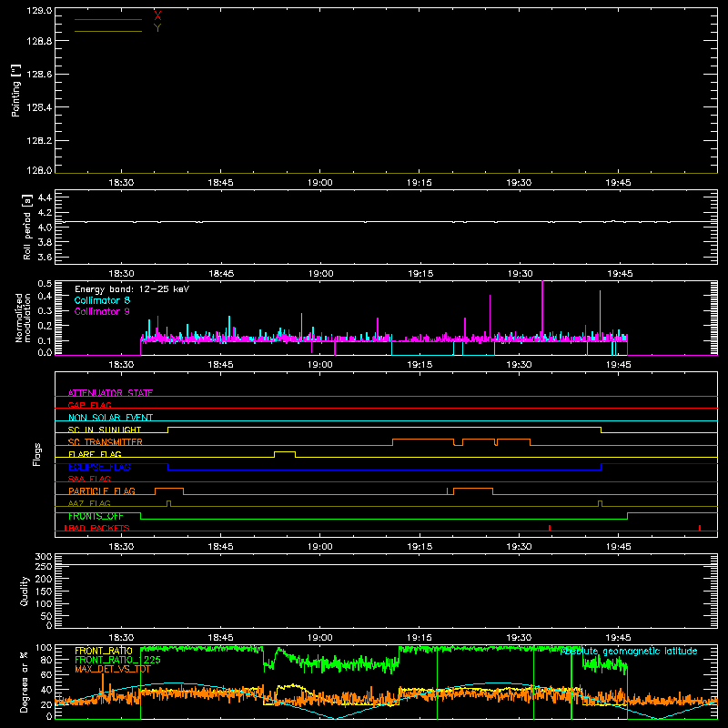
Task: Click the 300 tick on Quality axis
Action: pos(43,557)
